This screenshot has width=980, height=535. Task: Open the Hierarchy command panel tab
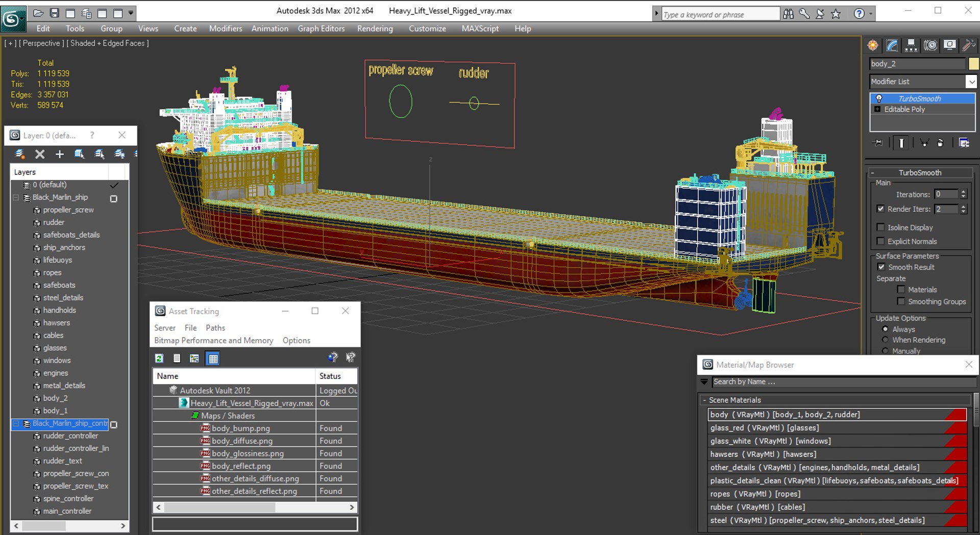pos(911,45)
